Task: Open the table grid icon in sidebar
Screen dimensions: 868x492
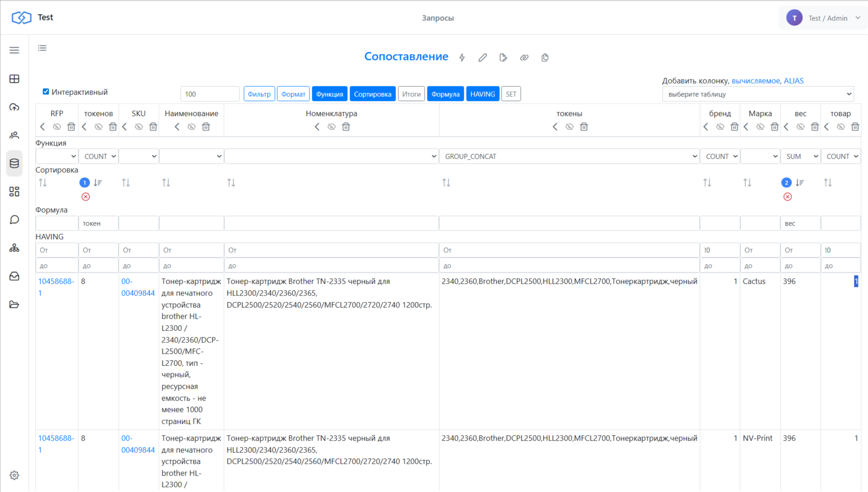Action: click(x=15, y=79)
